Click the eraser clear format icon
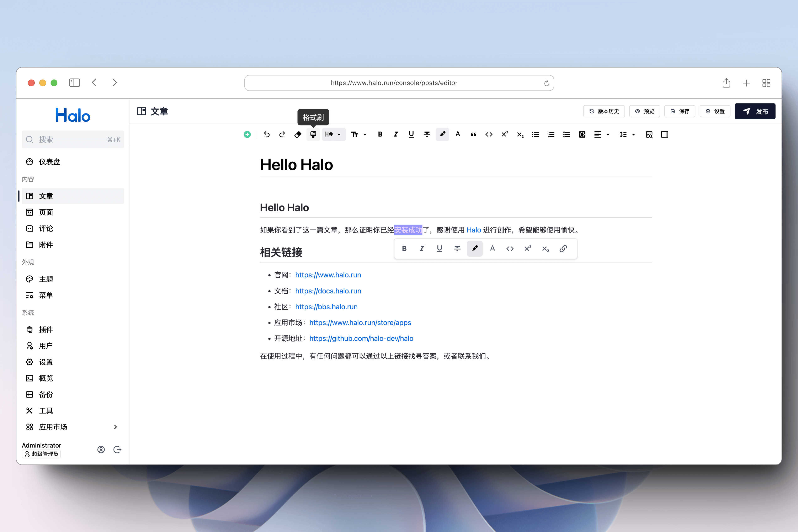Viewport: 798px width, 532px height. [x=298, y=134]
